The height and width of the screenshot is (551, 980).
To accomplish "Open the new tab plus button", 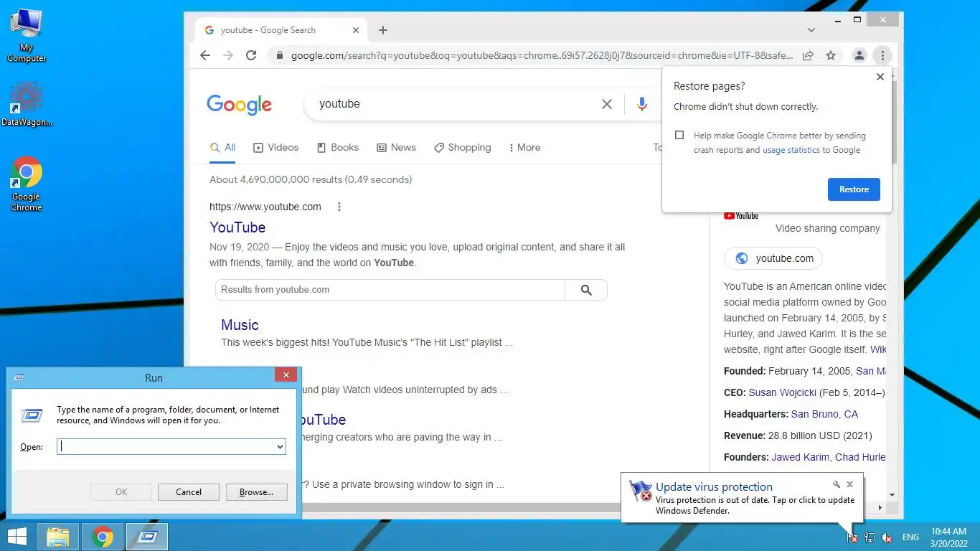I will (383, 30).
